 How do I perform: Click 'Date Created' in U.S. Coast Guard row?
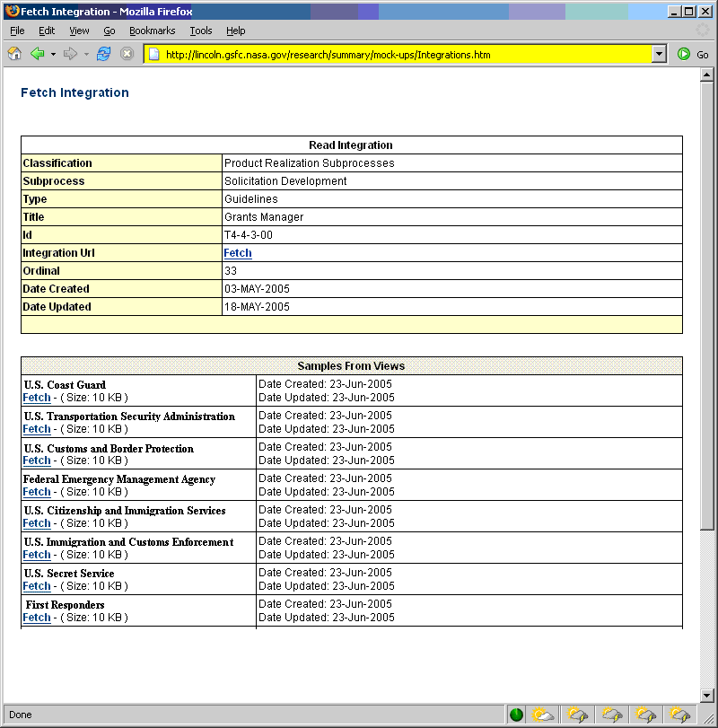(x=326, y=384)
